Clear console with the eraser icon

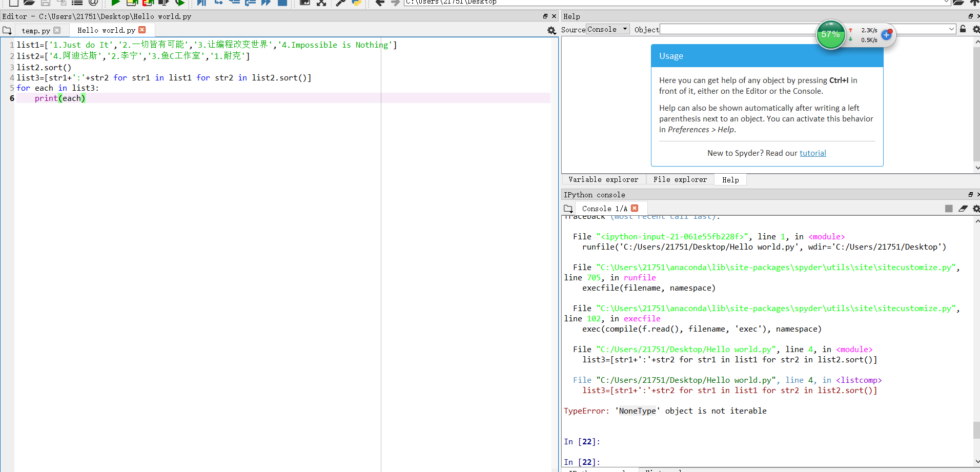click(963, 209)
